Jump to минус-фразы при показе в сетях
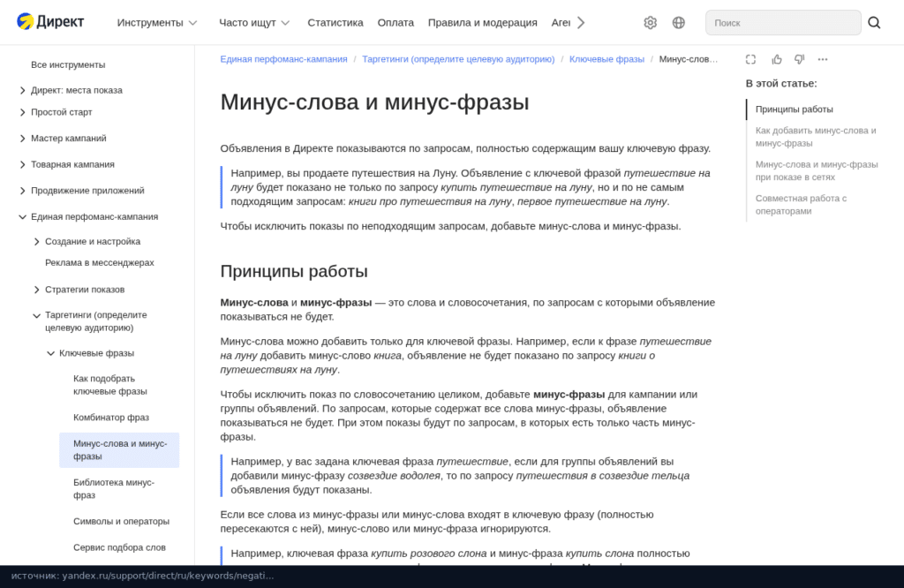 [817, 170]
